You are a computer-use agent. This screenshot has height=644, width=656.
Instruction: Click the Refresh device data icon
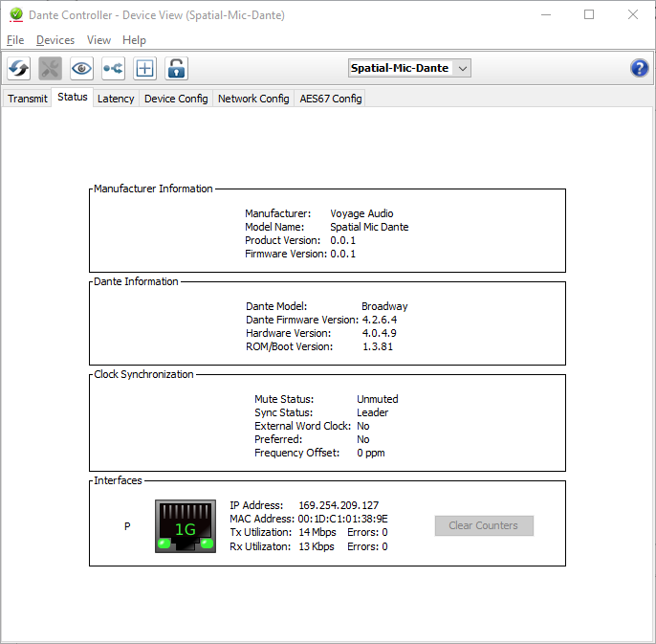coord(19,68)
